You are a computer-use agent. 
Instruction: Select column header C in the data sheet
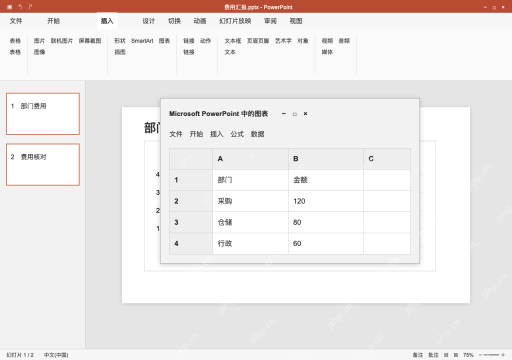387,159
